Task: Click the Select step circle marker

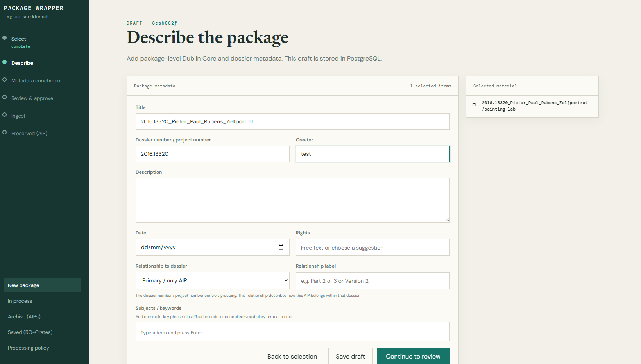Action: point(5,38)
